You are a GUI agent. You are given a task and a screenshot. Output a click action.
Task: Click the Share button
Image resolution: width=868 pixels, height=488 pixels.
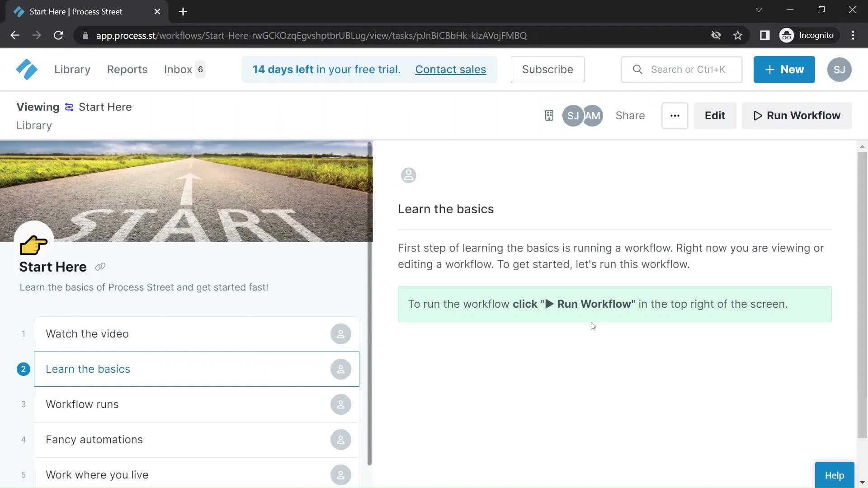click(630, 115)
